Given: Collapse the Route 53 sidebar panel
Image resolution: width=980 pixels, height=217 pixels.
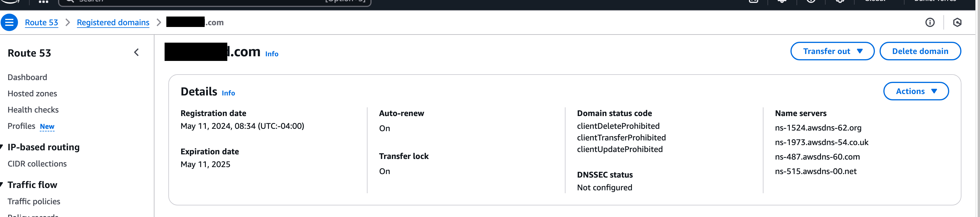Looking at the screenshot, I should 136,53.
